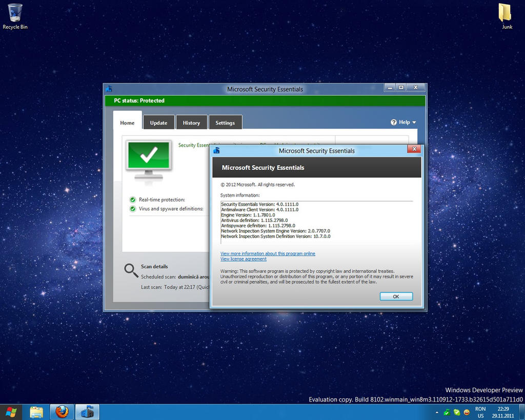Open the Settings tab
The height and width of the screenshot is (420, 525).
(x=225, y=123)
